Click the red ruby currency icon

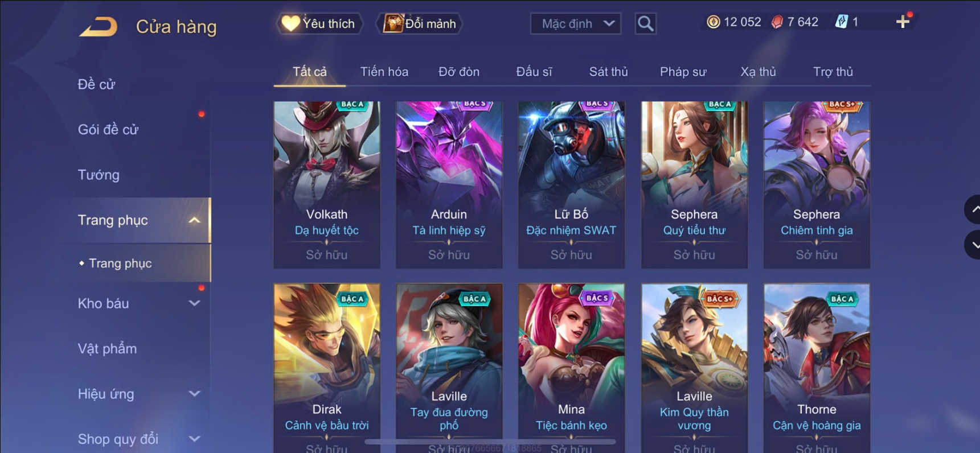[x=777, y=22]
